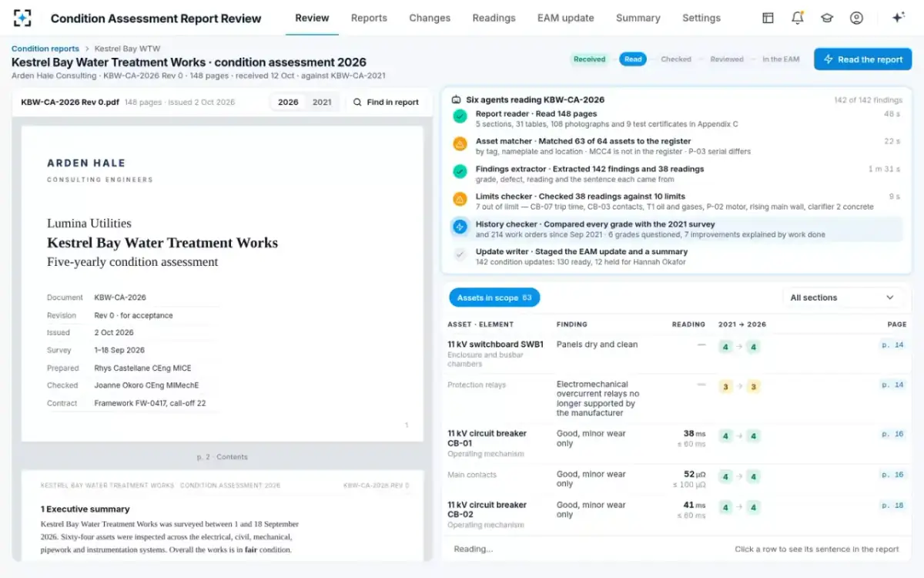Click the History checker running icon
924x578 pixels.
[460, 227]
